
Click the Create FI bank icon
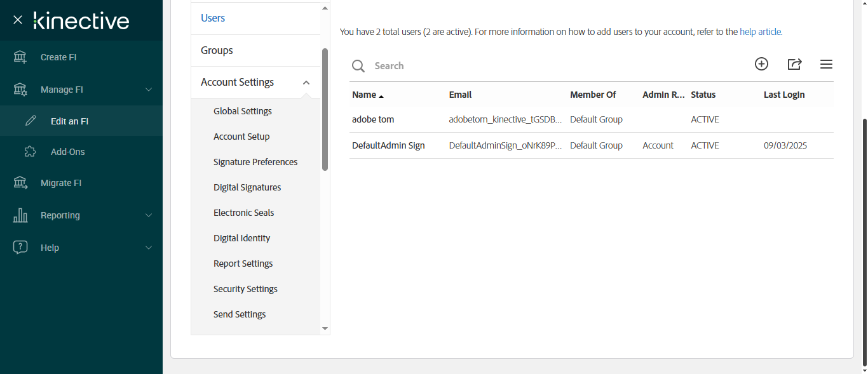(20, 57)
